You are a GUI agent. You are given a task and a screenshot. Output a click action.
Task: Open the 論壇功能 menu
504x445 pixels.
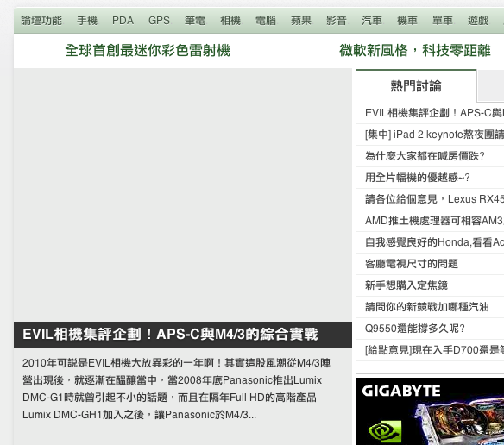41,21
